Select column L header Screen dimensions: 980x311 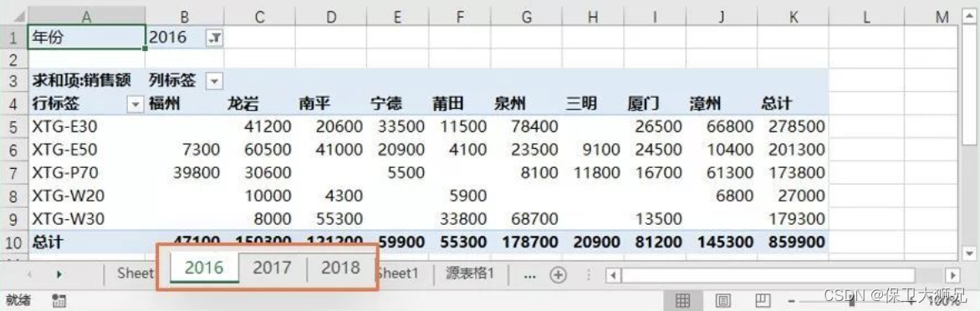[866, 17]
